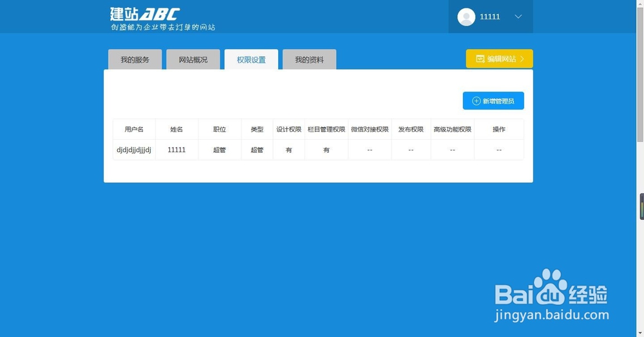Click the 姓名 column header
644x337 pixels.
(x=176, y=129)
